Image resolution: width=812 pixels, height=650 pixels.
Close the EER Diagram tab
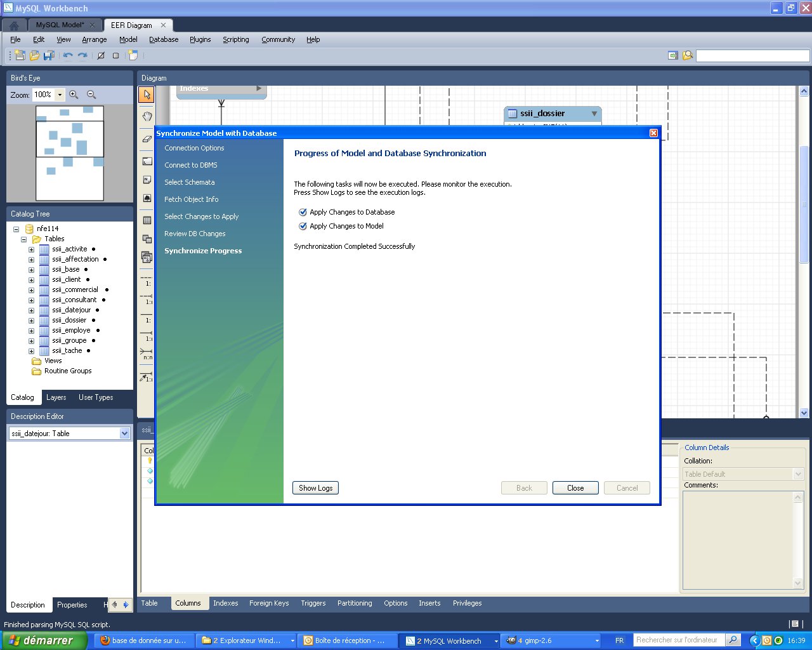(x=163, y=25)
